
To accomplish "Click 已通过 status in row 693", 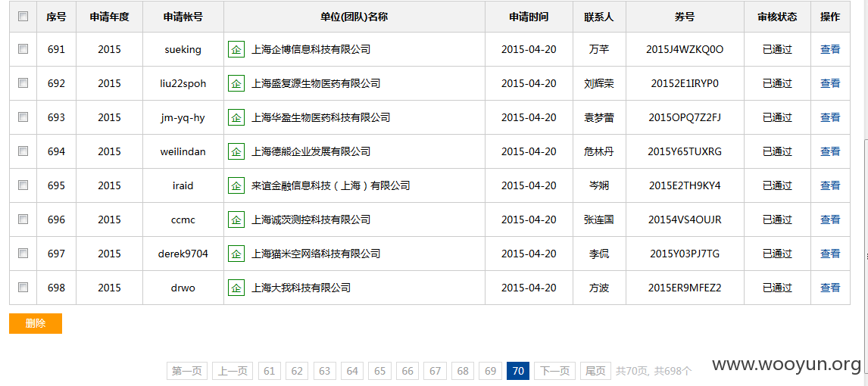I will pyautogui.click(x=777, y=117).
